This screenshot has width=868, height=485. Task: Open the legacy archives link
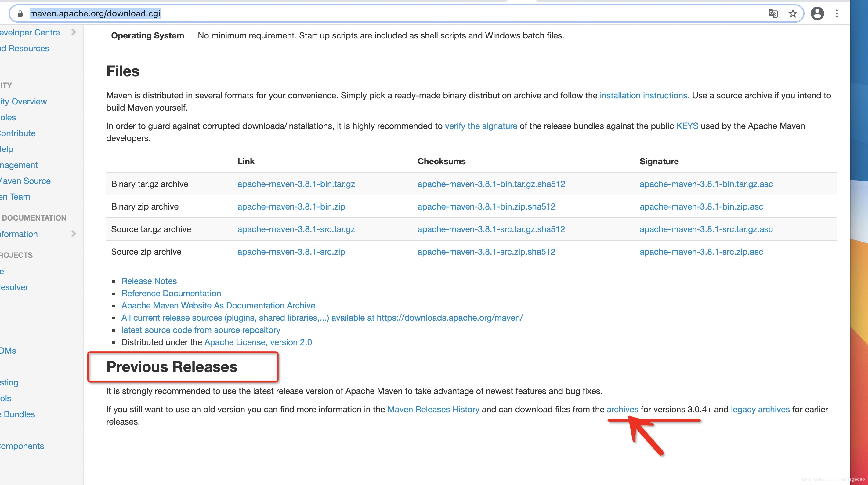pos(760,409)
